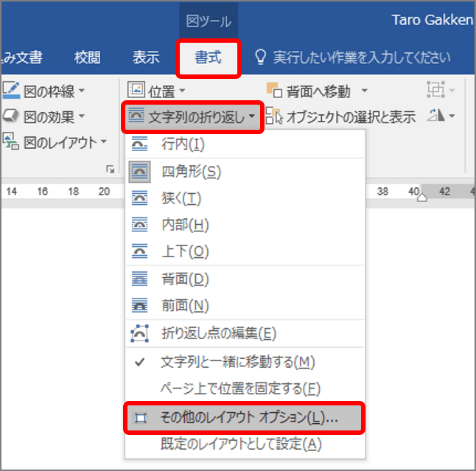The width and height of the screenshot is (476, 471).
Task: Open the 図の枠線 dropdown arrow
Action: pyautogui.click(x=82, y=91)
